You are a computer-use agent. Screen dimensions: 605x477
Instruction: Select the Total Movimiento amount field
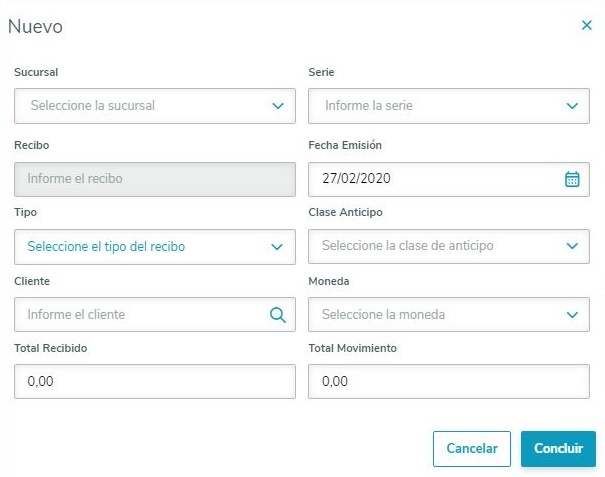pyautogui.click(x=449, y=382)
